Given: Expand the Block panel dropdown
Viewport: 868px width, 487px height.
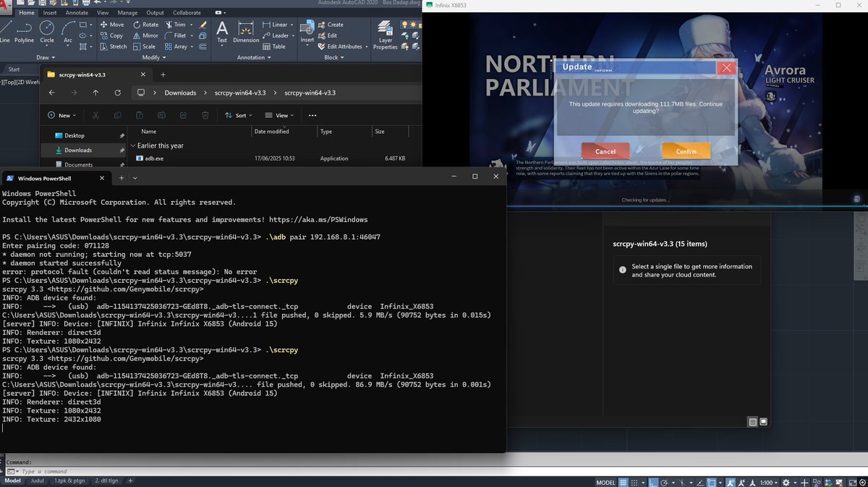Looking at the screenshot, I should (333, 57).
